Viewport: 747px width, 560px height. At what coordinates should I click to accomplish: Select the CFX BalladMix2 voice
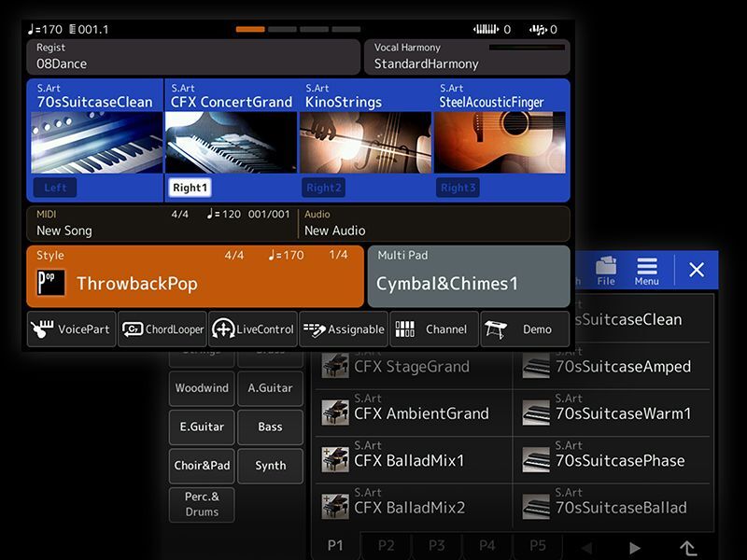point(414,507)
